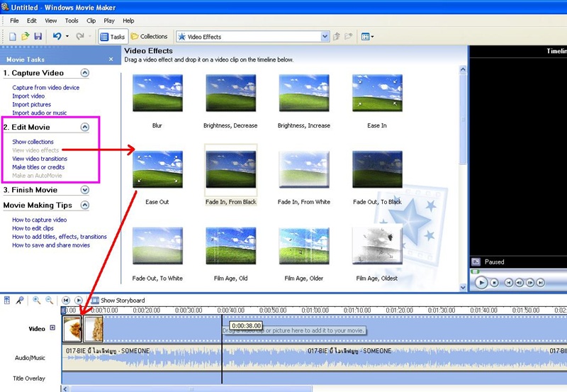Click View video transitions link
The height and width of the screenshot is (392, 567).
pyautogui.click(x=40, y=158)
